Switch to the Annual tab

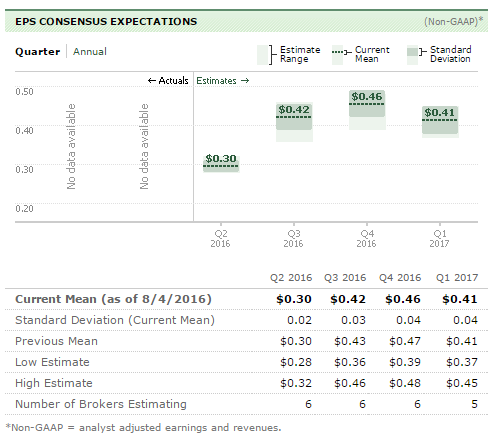tap(90, 52)
